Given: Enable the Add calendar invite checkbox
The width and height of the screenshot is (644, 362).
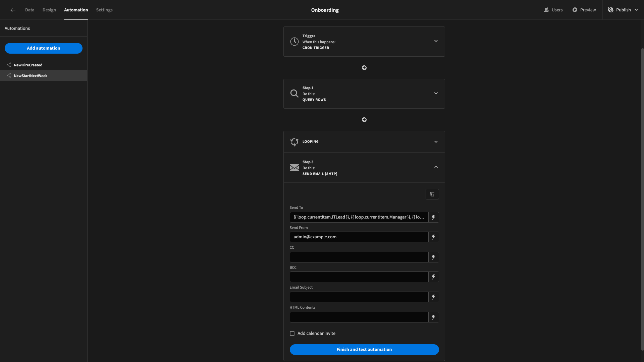Looking at the screenshot, I should click(x=292, y=333).
